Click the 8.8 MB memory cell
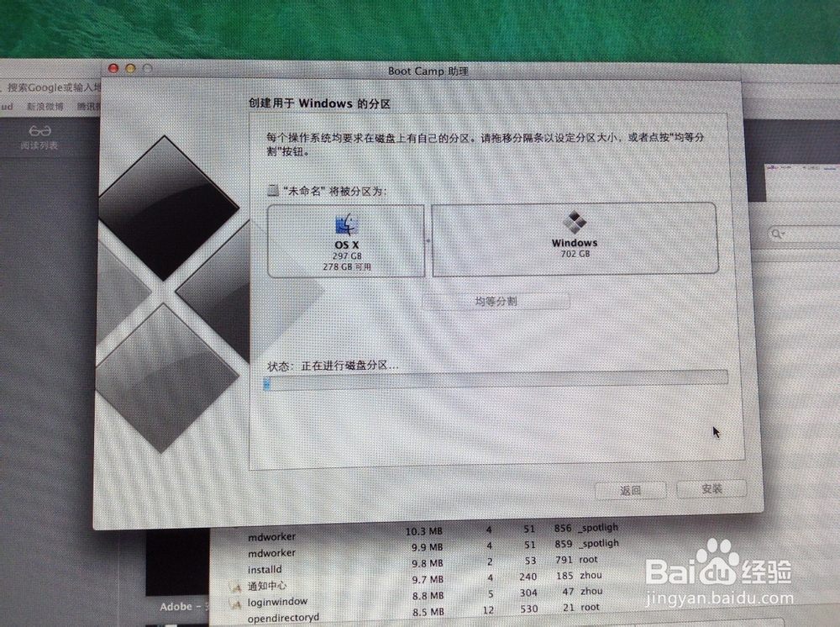This screenshot has width=840, height=627. coord(428,595)
